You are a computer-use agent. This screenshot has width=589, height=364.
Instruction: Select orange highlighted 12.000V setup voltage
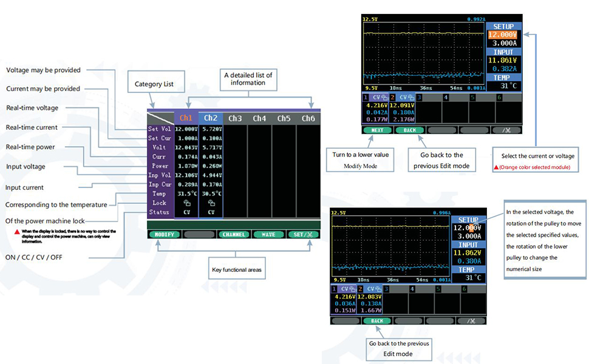point(503,35)
